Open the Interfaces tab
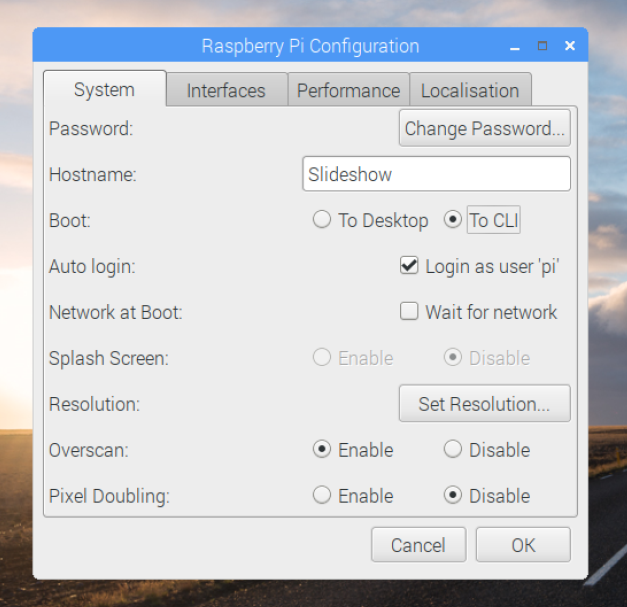The height and width of the screenshot is (607, 627). point(226,91)
